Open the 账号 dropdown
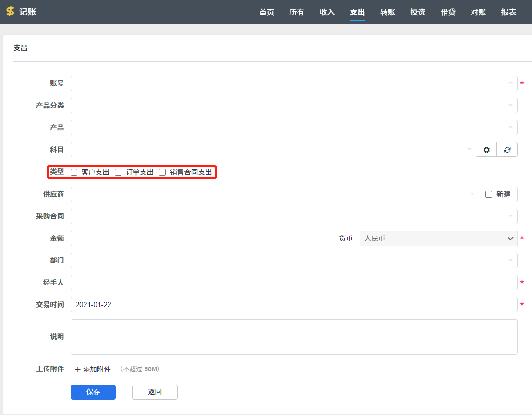 pos(294,83)
